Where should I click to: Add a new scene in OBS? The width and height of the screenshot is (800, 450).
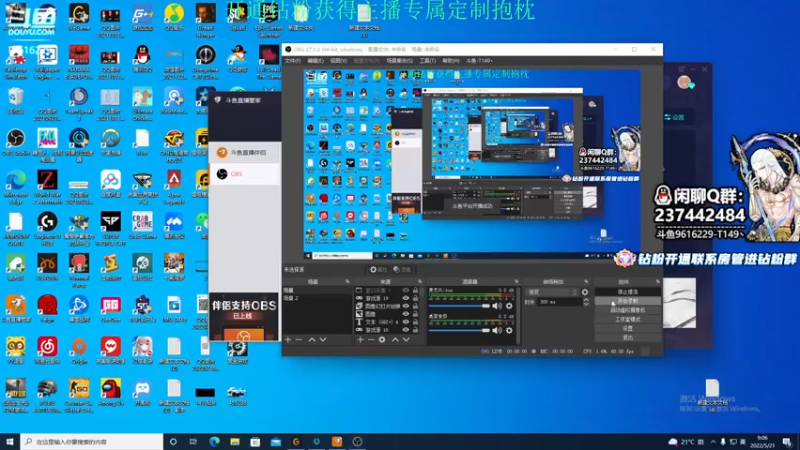[x=288, y=339]
